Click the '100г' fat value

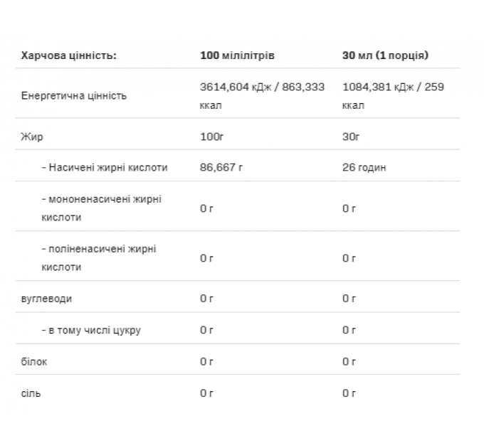[211, 137]
